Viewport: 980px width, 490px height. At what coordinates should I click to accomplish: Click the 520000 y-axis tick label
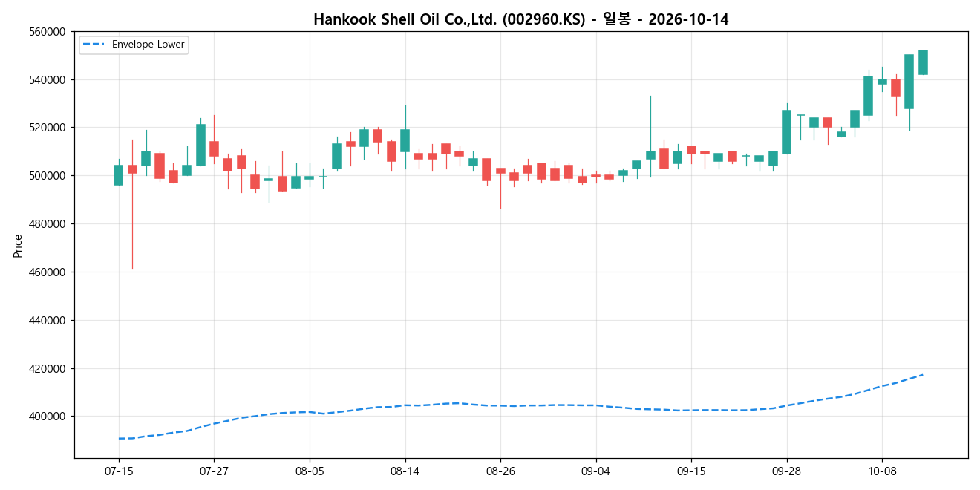pyautogui.click(x=47, y=128)
